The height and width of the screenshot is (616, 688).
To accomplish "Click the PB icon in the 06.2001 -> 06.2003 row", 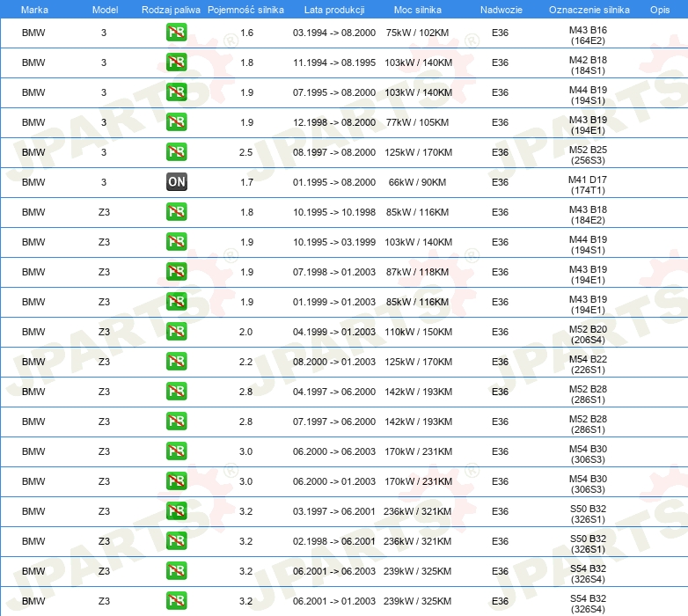I will [176, 571].
